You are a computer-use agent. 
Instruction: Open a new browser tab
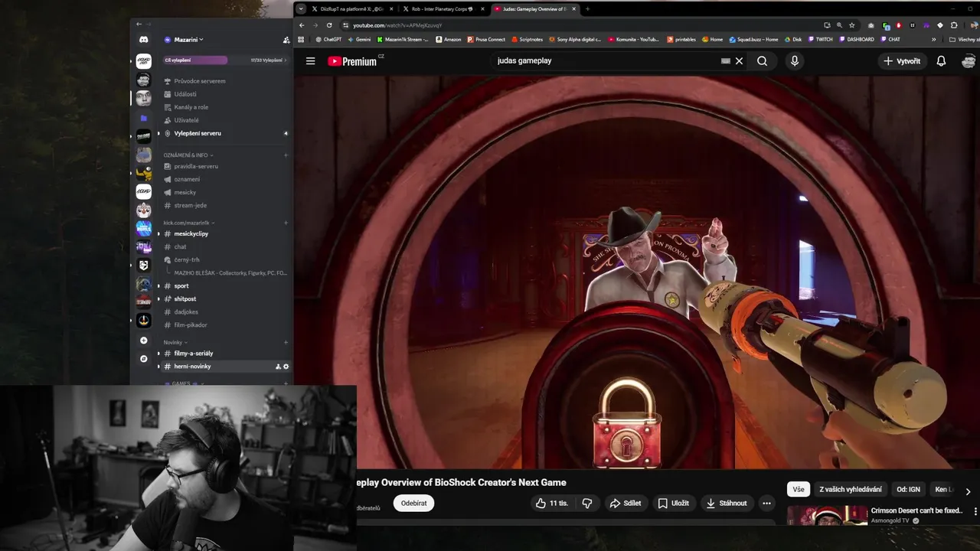(x=587, y=9)
